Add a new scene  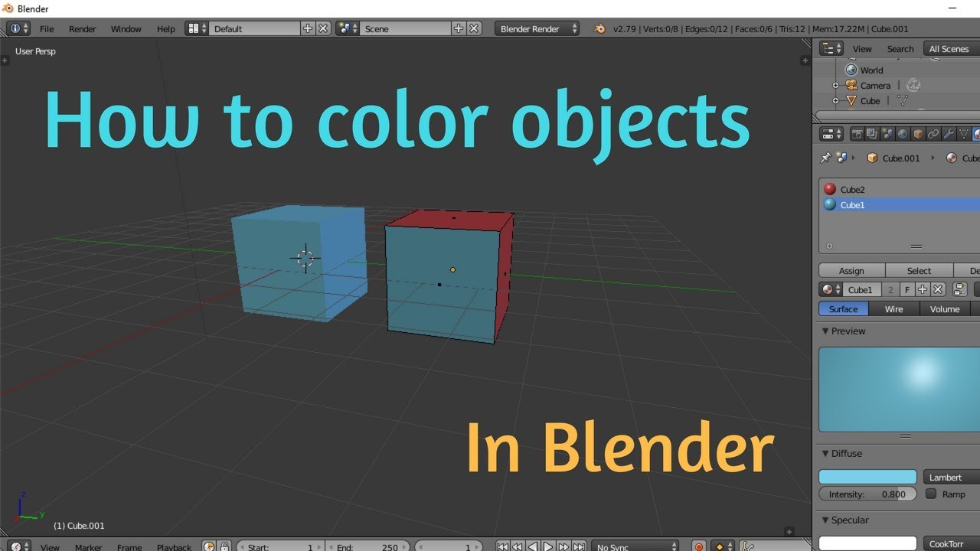pyautogui.click(x=459, y=28)
